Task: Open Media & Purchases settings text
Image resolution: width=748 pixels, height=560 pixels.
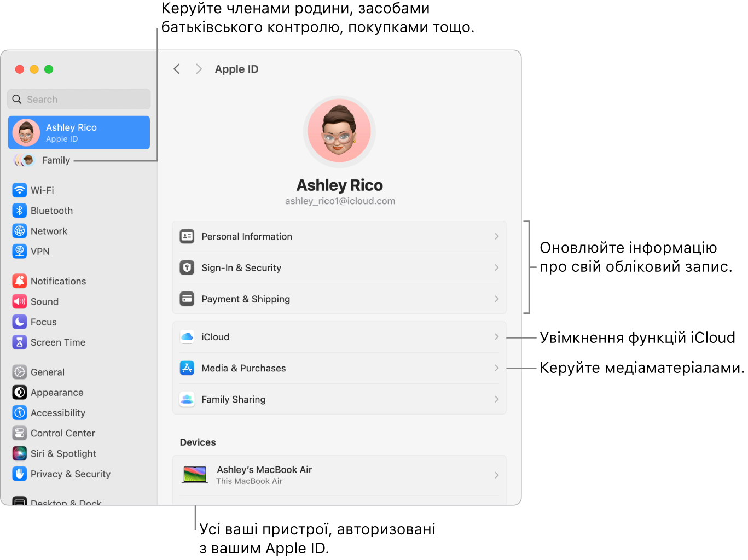Action: point(243,368)
